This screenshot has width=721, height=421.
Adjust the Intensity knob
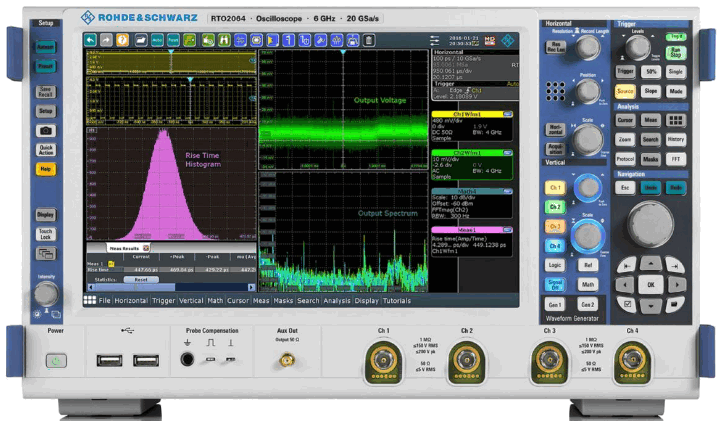[46, 294]
